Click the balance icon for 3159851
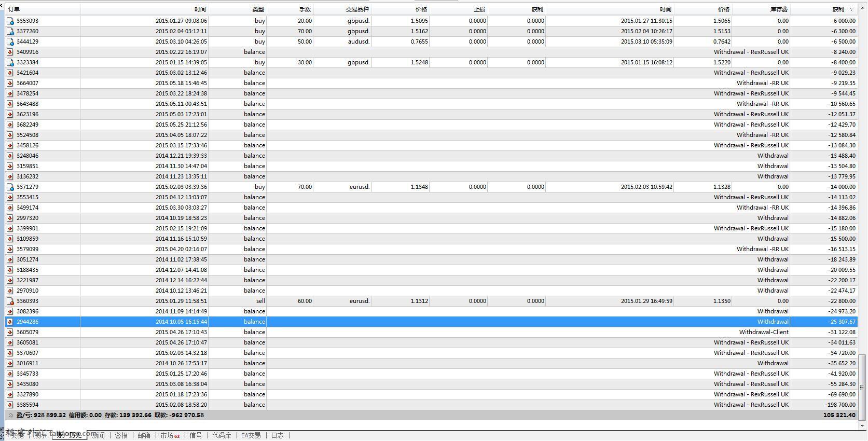The image size is (868, 441). 10,166
